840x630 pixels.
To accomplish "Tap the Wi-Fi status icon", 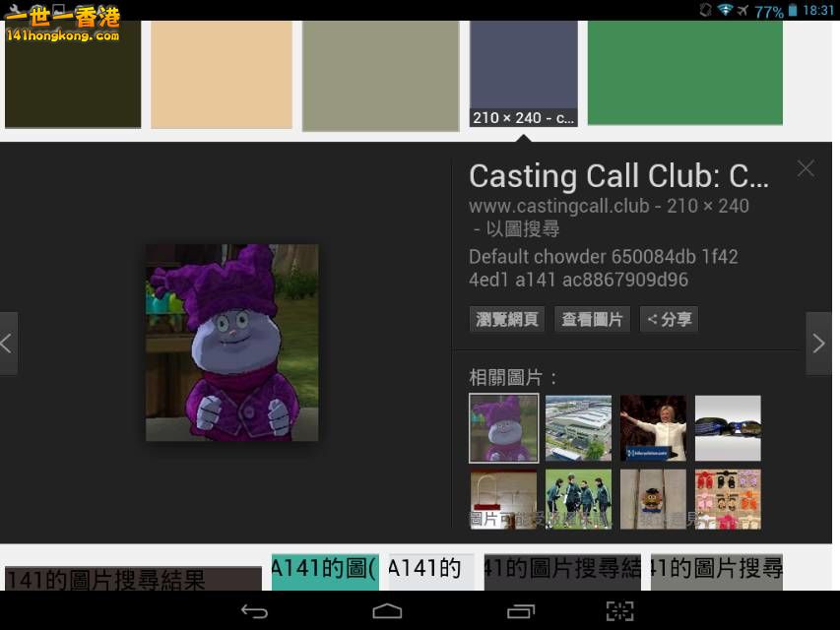I will coord(725,10).
